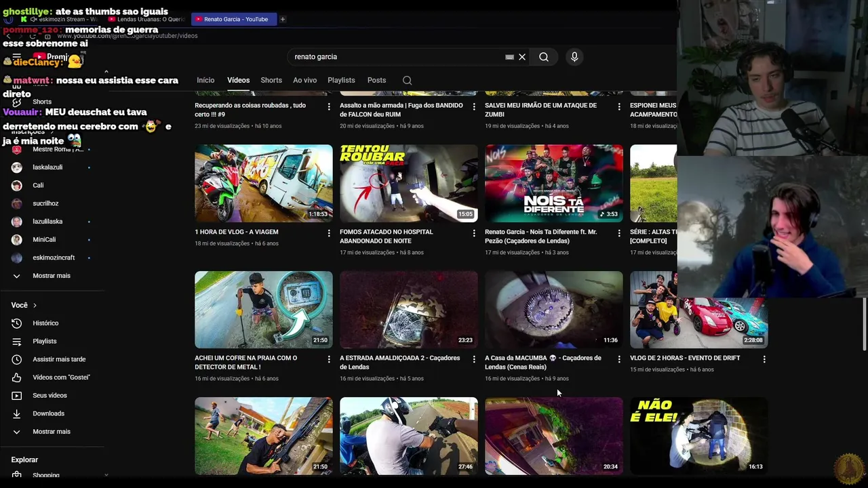
Task: Search within channel magnifier icon
Action: point(407,80)
